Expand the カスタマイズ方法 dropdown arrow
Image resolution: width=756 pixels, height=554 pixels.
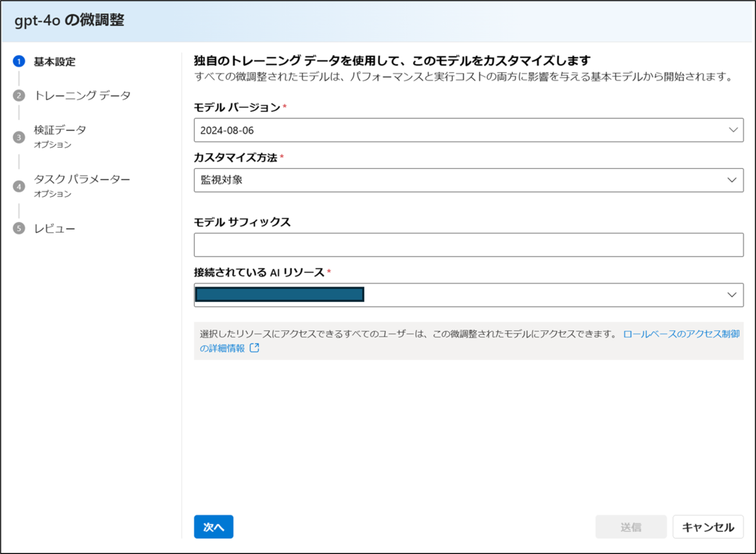tap(732, 180)
